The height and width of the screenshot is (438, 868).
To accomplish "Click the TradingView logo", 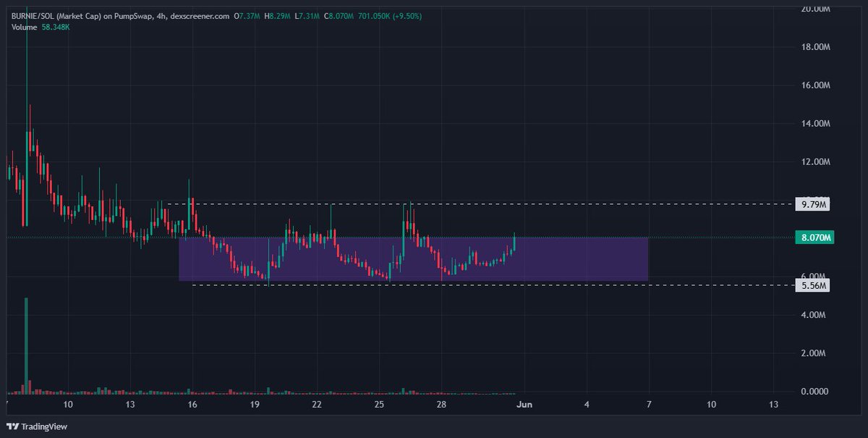I will 36,426.
